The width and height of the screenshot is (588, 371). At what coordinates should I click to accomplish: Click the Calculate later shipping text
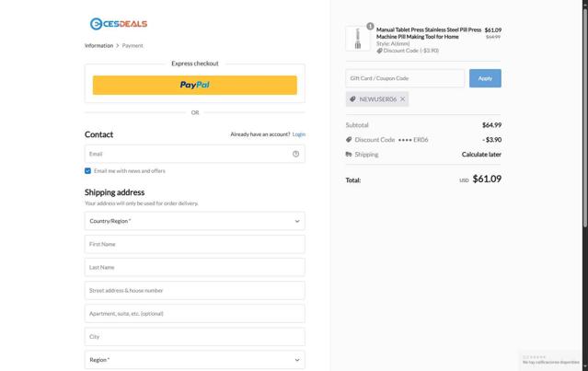(481, 154)
